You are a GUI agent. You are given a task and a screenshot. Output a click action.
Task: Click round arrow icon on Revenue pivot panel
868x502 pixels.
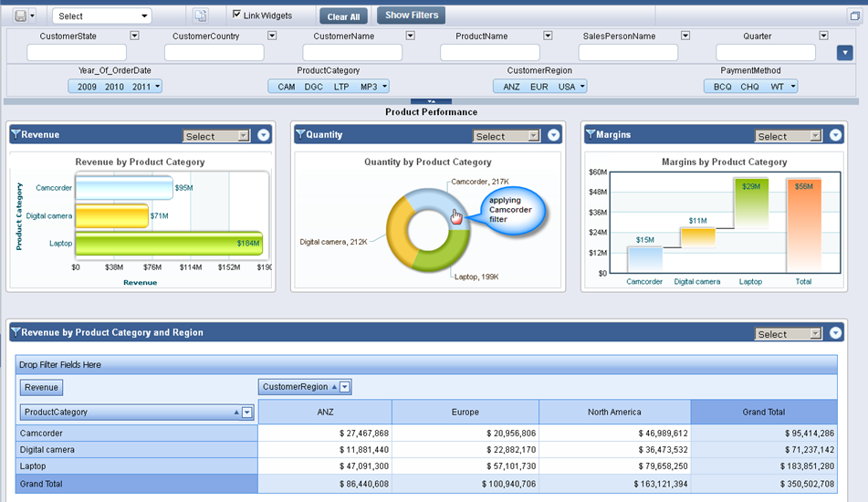[834, 333]
